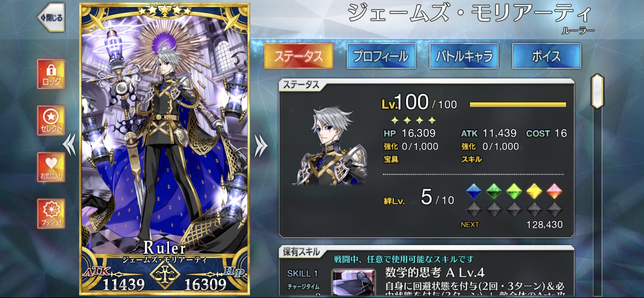Click the yellow bond gem

click(x=534, y=191)
